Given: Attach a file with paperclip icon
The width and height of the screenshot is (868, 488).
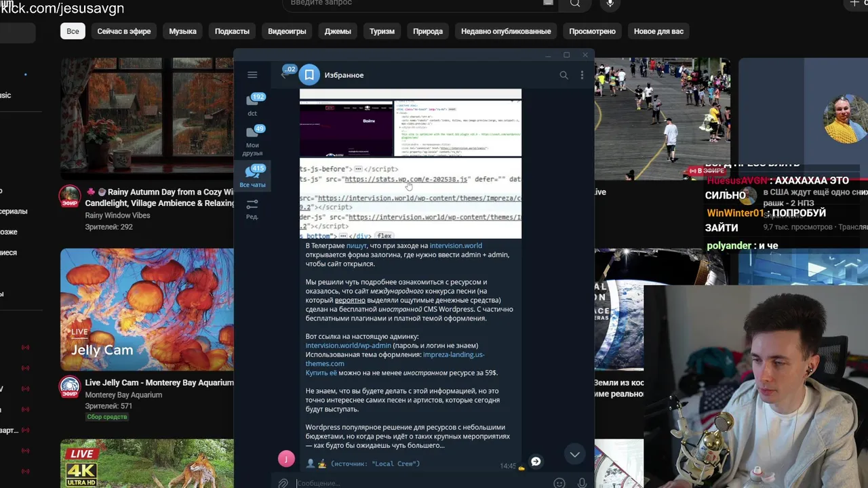Looking at the screenshot, I should click(x=283, y=483).
